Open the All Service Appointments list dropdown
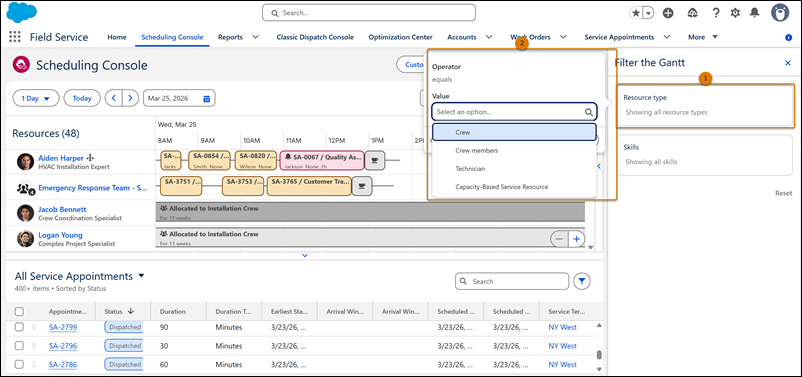 pyautogui.click(x=142, y=276)
